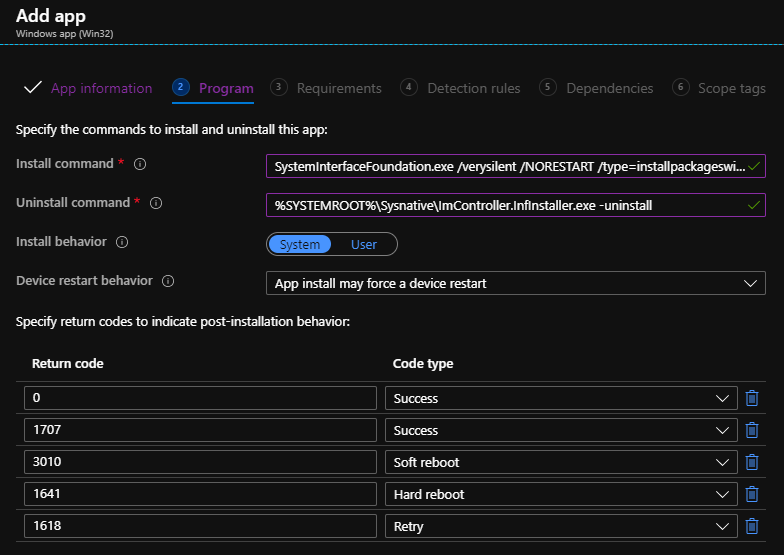The image size is (784, 555).
Task: Show info tooltip for Install behavior
Action: (122, 242)
